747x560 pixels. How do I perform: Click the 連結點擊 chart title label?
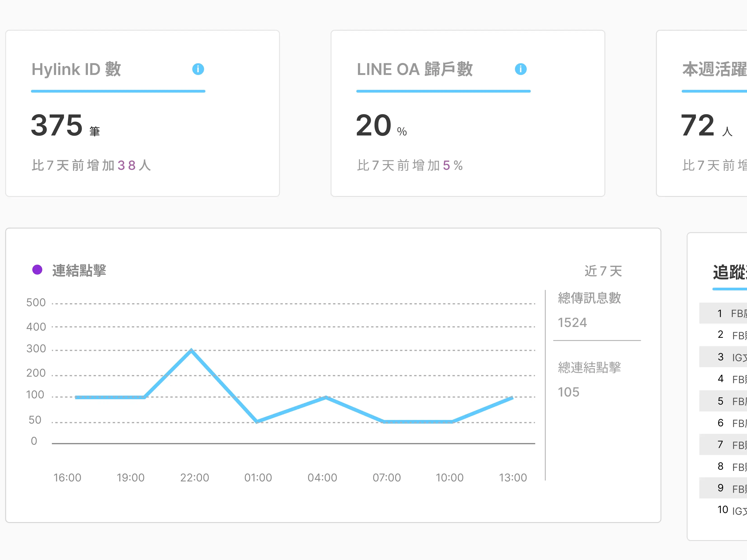(x=79, y=270)
